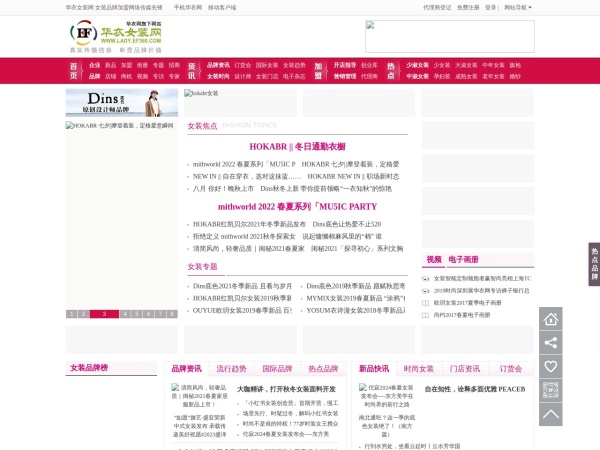Click the QR code icon
This screenshot has width=600, height=450.
[x=551, y=390]
